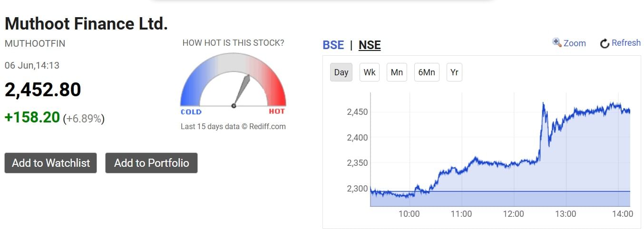This screenshot has width=644, height=233.
Task: Click the blue COLD label on the gauge
Action: point(191,112)
